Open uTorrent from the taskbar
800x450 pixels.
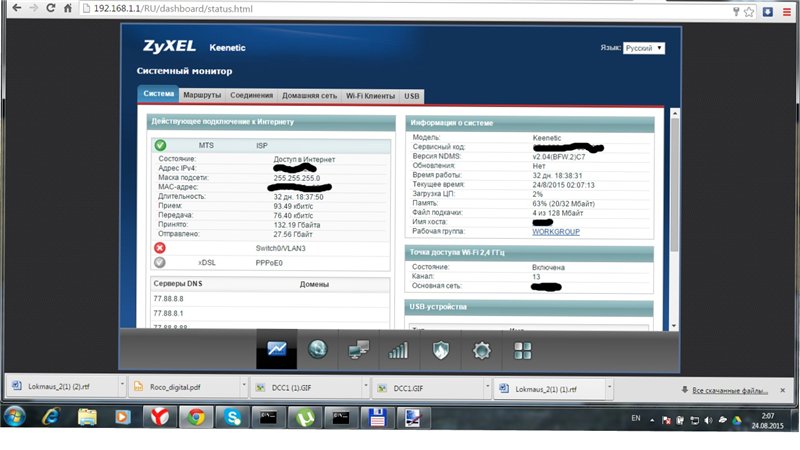(x=305, y=418)
